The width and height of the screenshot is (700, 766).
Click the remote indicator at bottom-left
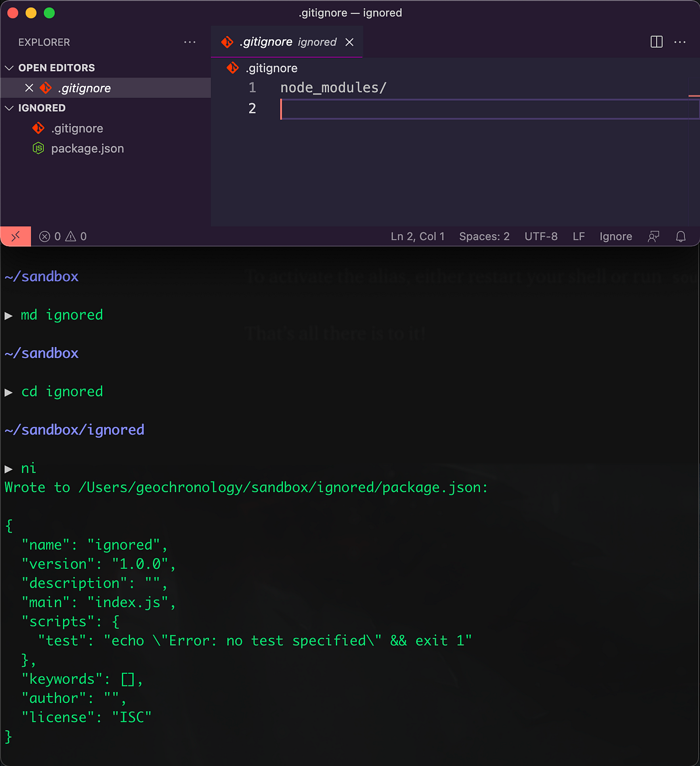[x=15, y=236]
